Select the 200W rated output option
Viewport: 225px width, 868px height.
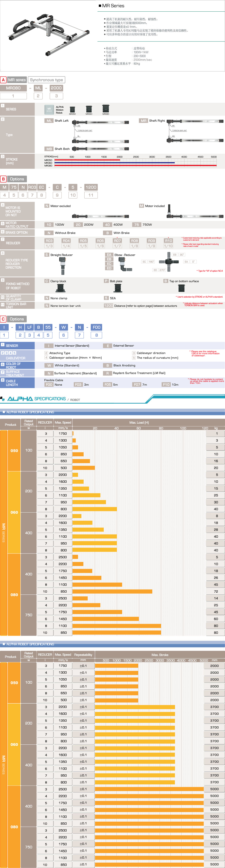(x=84, y=224)
